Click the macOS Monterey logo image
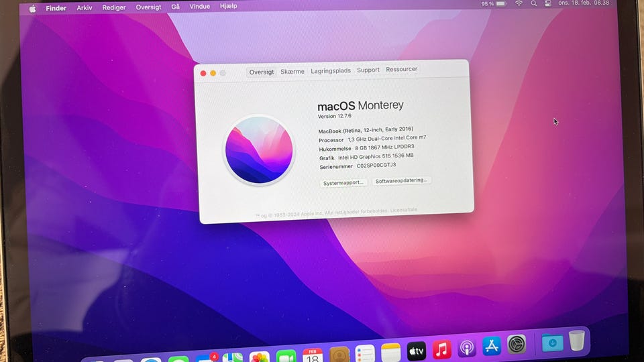644x362 pixels. pyautogui.click(x=259, y=149)
